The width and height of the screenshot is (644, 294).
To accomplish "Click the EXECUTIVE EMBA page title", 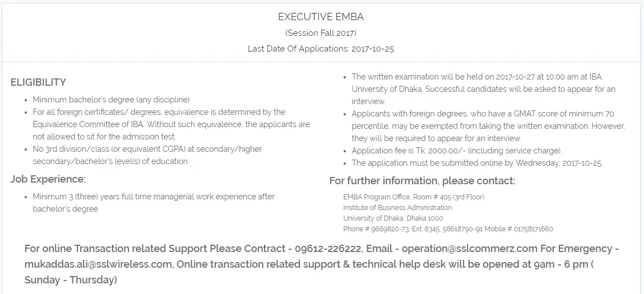I will [x=321, y=17].
